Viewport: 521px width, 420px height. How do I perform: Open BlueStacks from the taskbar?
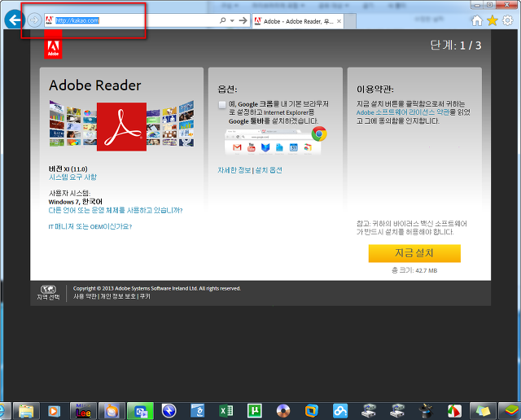coord(511,411)
